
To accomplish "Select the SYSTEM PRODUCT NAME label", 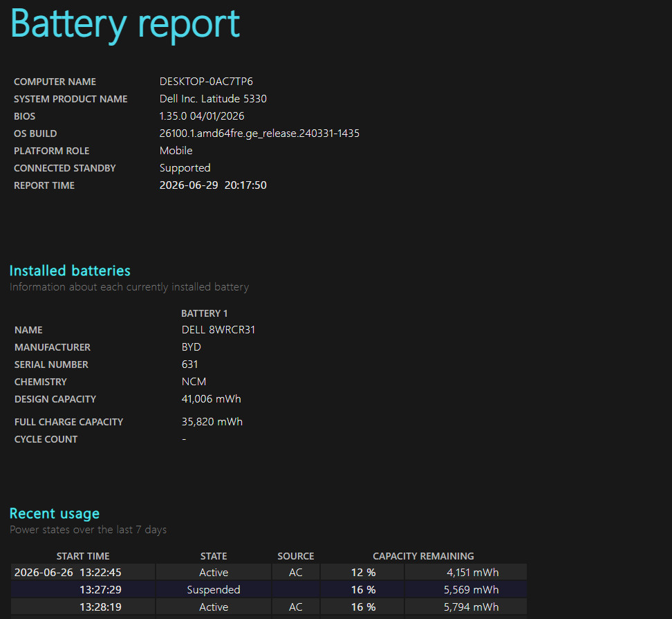I will pos(71,99).
